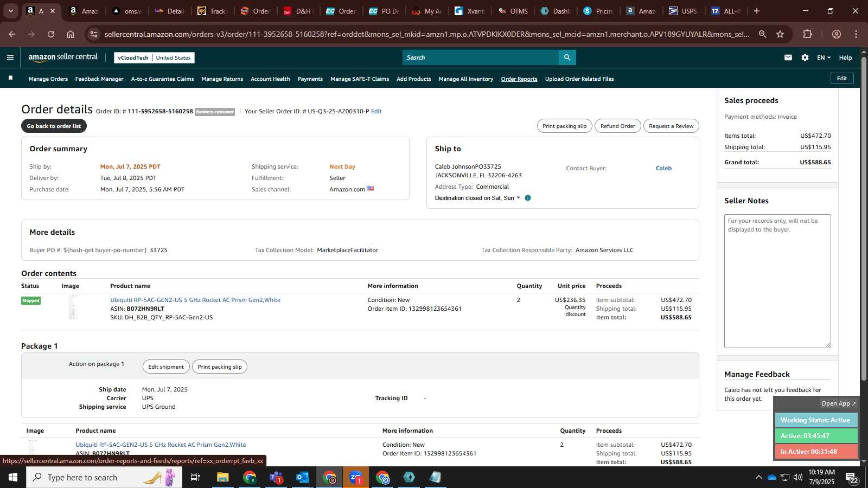The width and height of the screenshot is (868, 488).
Task: Click the destination closed info icon
Action: (x=528, y=198)
